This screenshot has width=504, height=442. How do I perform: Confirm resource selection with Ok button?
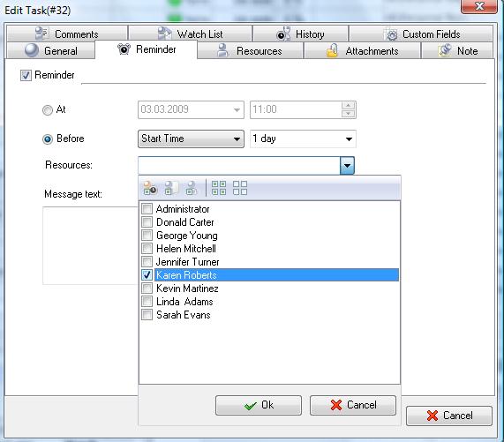(x=259, y=405)
